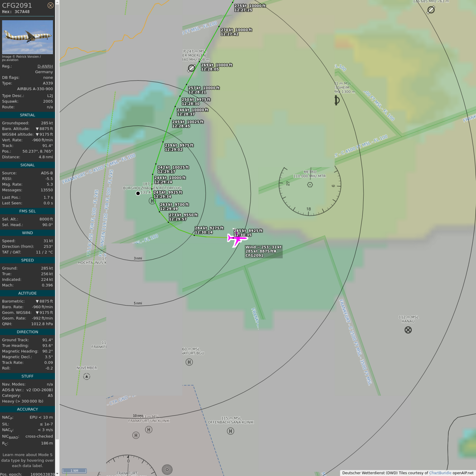Click the magenta CFG2091 aircraft icon
This screenshot has height=476, width=476.
(x=235, y=239)
